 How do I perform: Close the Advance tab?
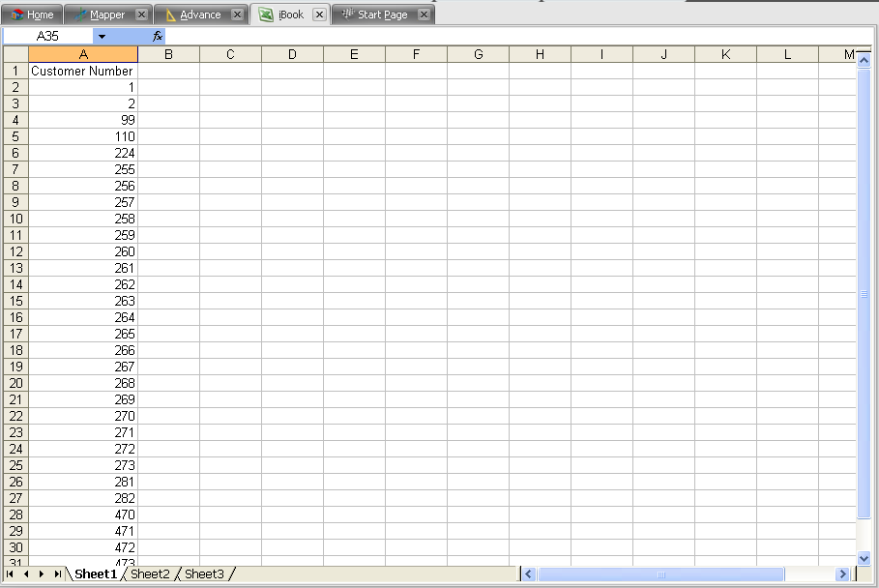tap(237, 15)
